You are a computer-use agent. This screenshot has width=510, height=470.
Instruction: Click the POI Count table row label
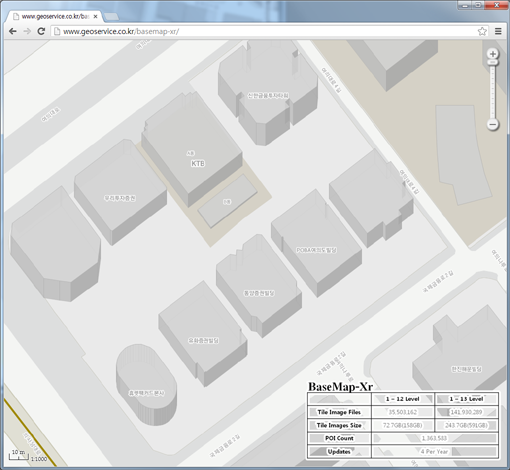[x=339, y=438]
